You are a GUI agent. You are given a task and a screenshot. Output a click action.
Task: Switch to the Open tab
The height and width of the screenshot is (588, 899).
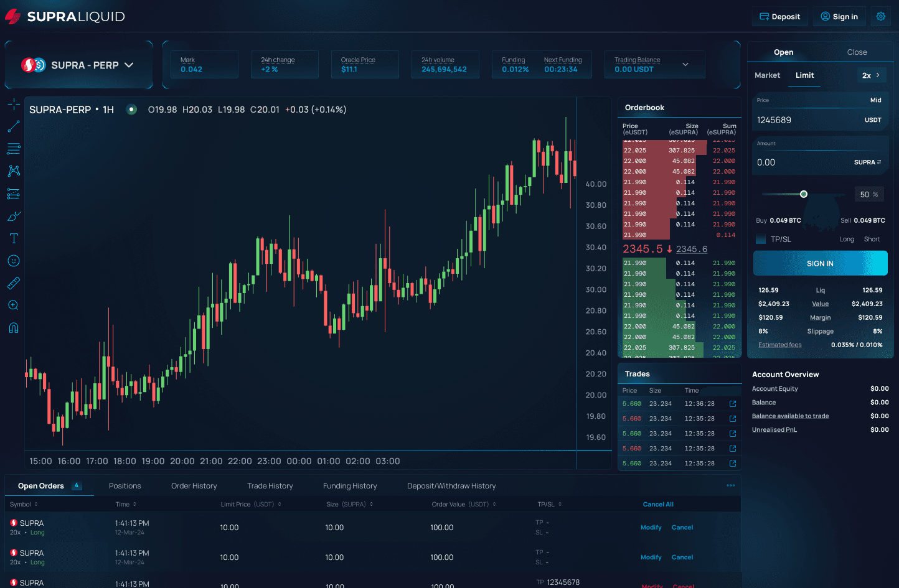tap(783, 52)
